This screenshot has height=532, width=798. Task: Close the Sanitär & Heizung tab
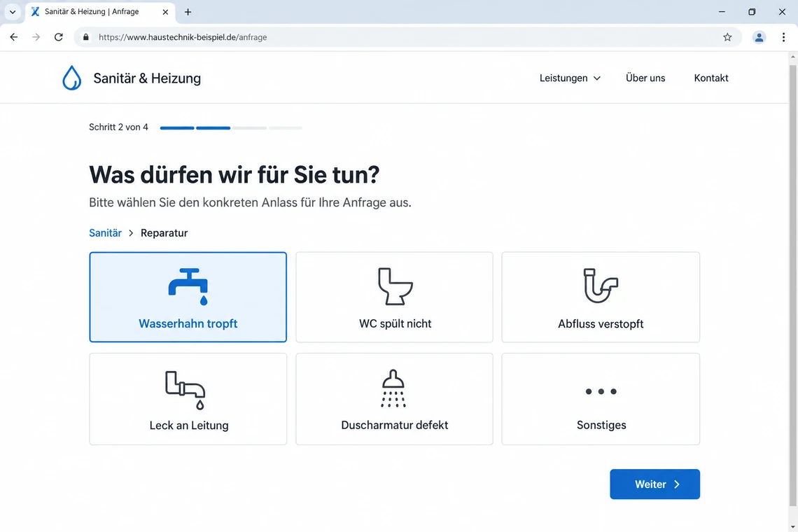pyautogui.click(x=165, y=12)
